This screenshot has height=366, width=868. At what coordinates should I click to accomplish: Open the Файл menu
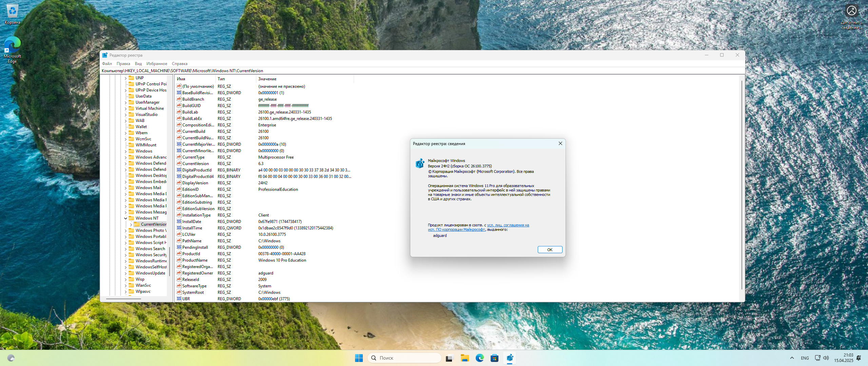(106, 63)
